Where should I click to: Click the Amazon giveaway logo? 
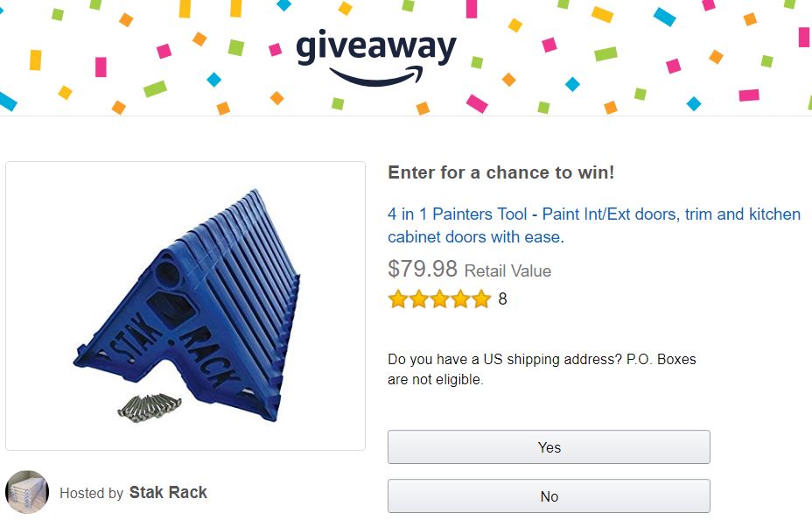tap(374, 53)
